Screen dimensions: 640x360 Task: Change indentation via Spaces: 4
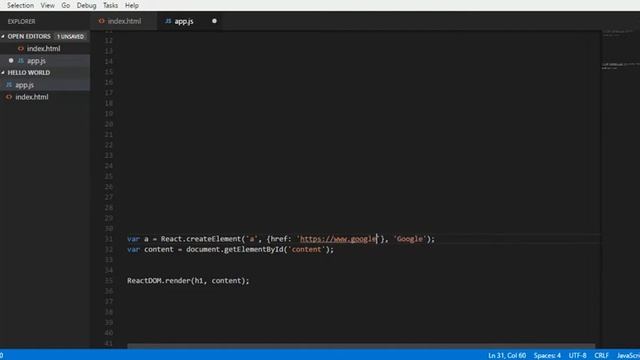547,356
